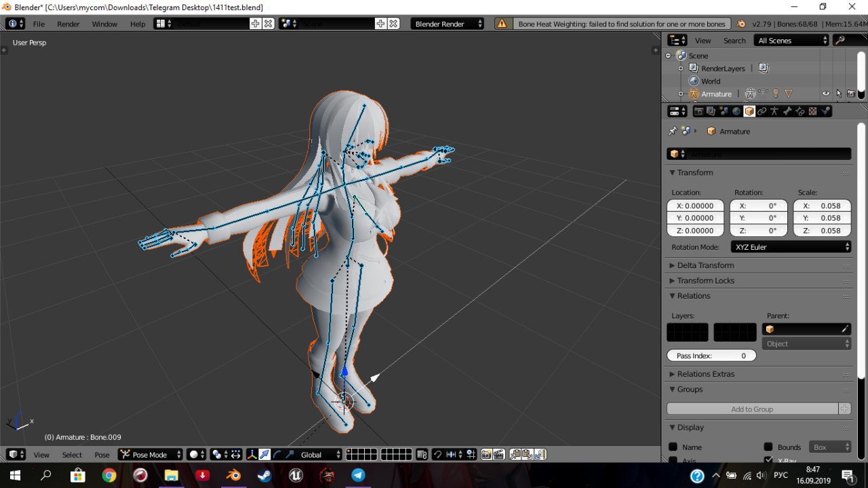Open the Object Constraints tab chain icon
Viewport: 868px width, 488px height.
pos(762,111)
